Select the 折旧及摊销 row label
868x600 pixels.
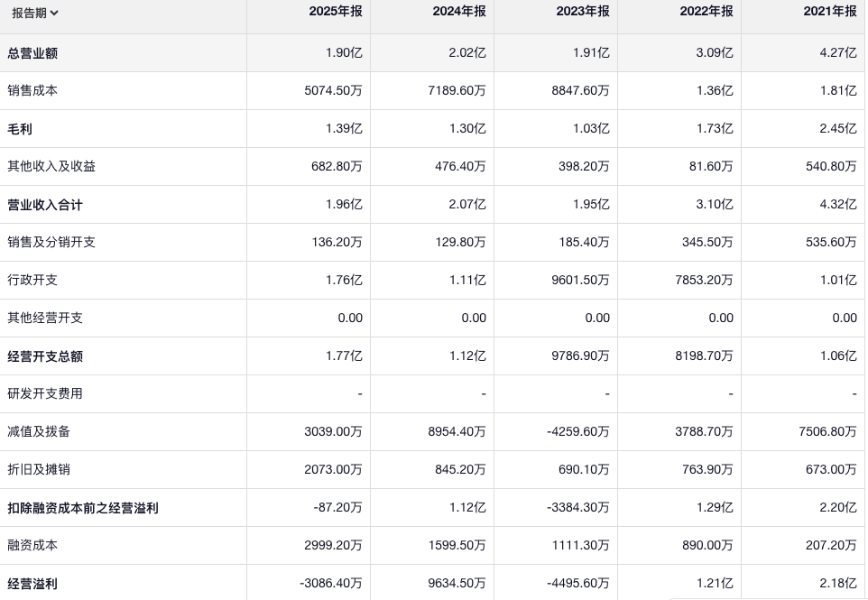(39, 470)
